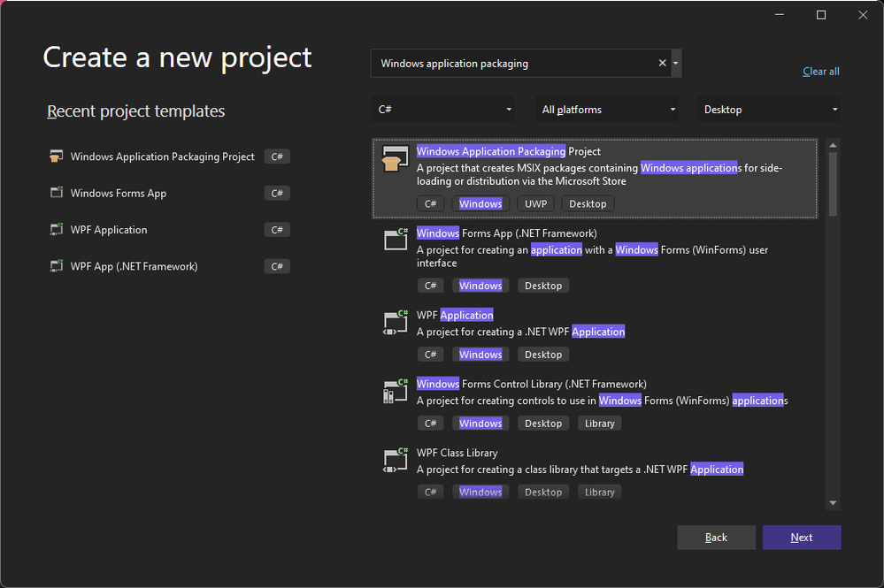Click recent Windows Application Packaging Project icon
This screenshot has width=884, height=588.
pos(57,157)
